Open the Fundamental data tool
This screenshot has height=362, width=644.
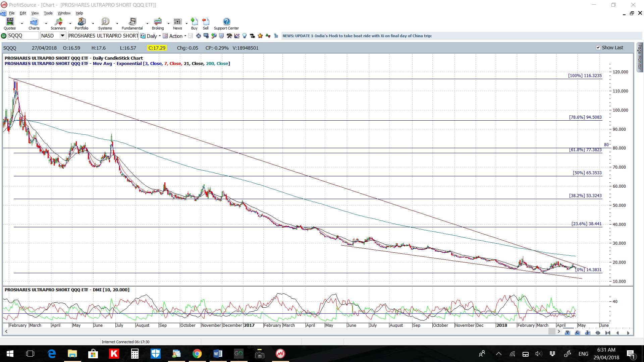[x=132, y=24]
